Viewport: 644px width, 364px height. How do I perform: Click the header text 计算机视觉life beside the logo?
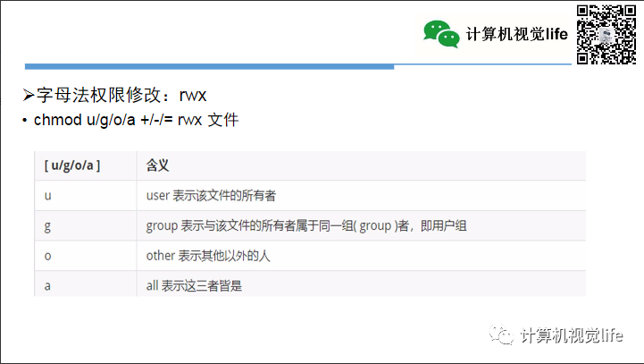tap(516, 35)
